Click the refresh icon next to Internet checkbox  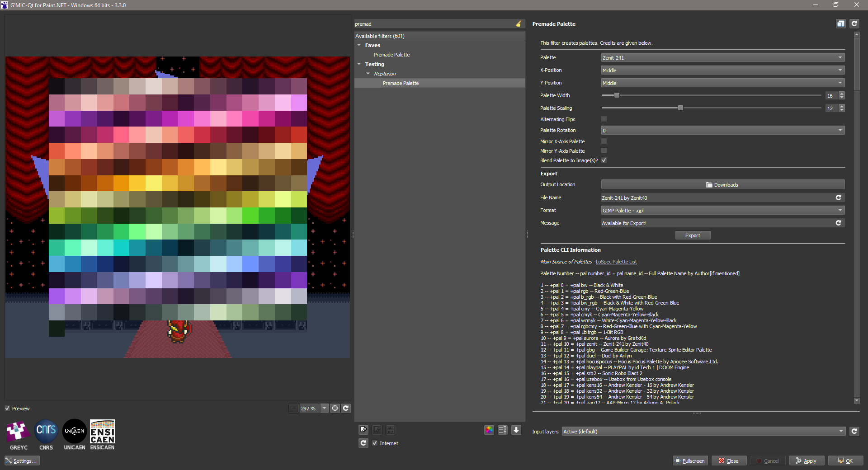363,443
